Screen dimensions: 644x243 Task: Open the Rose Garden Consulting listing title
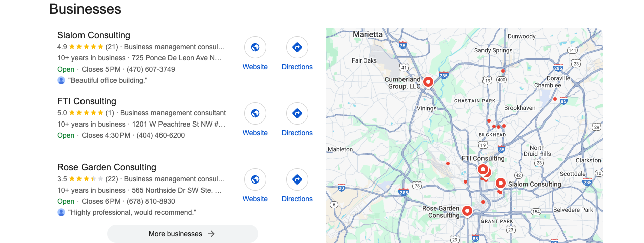point(107,167)
